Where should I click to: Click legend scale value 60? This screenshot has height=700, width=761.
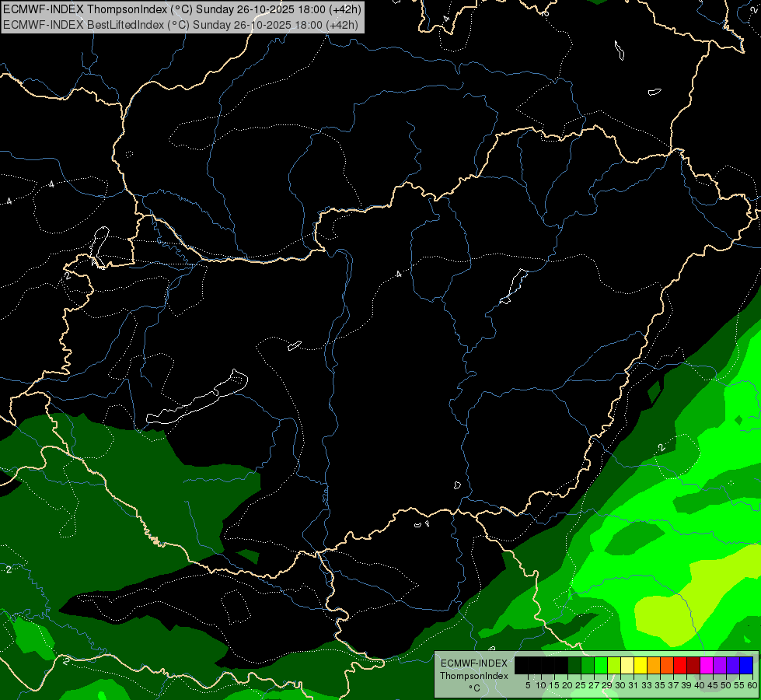coord(752,685)
